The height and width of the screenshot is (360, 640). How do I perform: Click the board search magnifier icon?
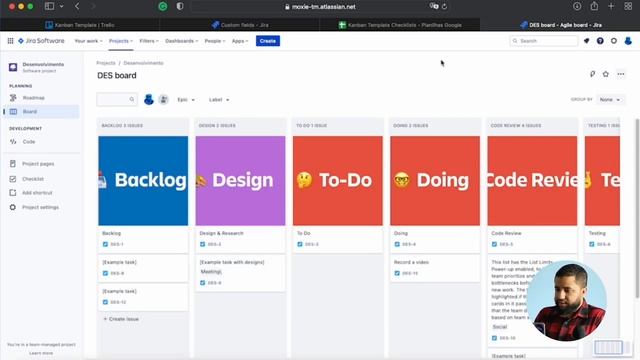pos(131,100)
